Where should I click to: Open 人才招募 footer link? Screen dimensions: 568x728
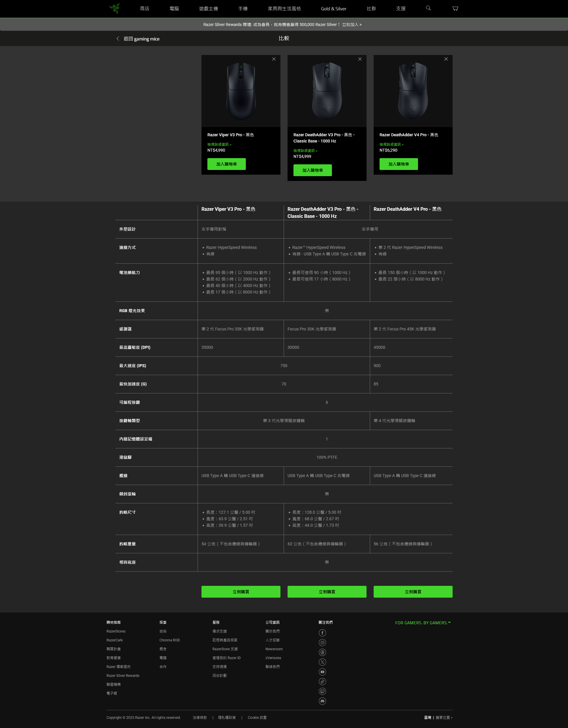pyautogui.click(x=272, y=640)
